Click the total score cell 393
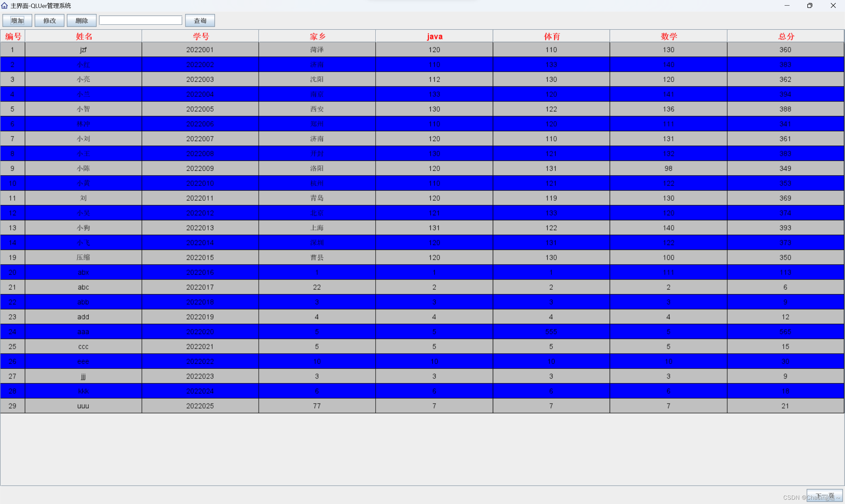This screenshot has width=845, height=504. click(x=785, y=228)
